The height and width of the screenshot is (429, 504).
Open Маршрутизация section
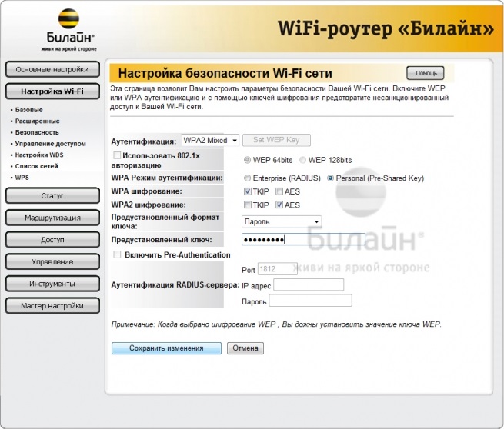pyautogui.click(x=52, y=218)
